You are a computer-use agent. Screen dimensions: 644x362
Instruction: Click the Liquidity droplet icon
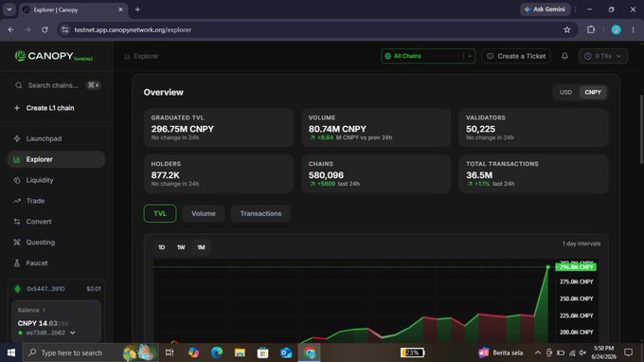tap(17, 180)
